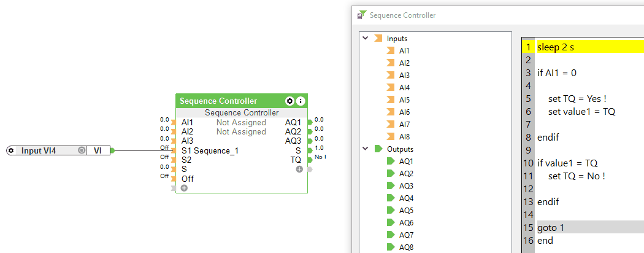Select AQ8 in the Outputs tree
This screenshot has width=644, height=253.
point(406,247)
